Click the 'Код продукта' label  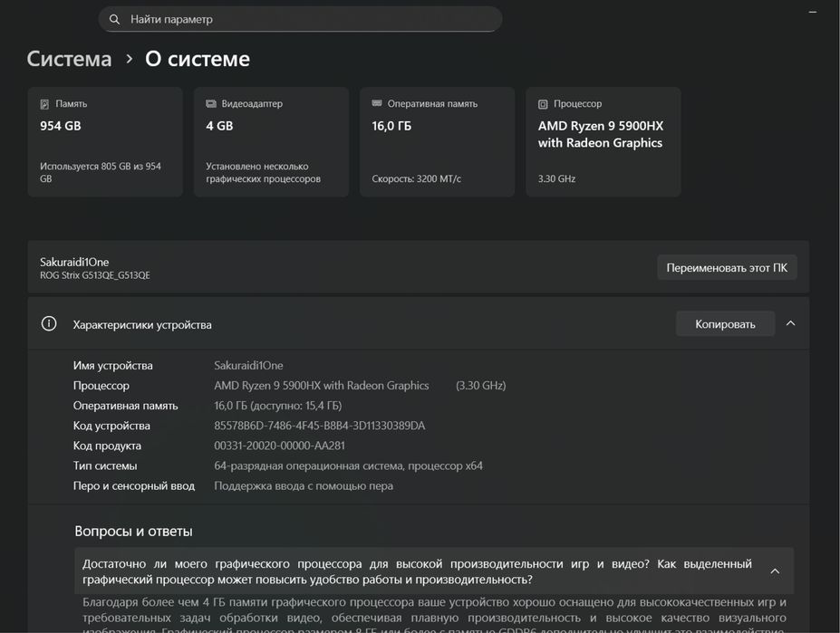(107, 446)
